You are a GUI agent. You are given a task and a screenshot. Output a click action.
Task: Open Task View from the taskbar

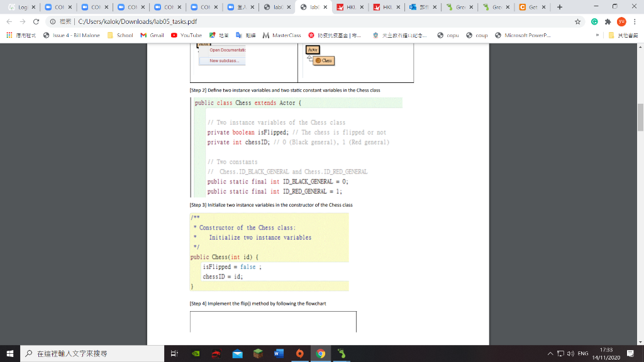coord(174,353)
